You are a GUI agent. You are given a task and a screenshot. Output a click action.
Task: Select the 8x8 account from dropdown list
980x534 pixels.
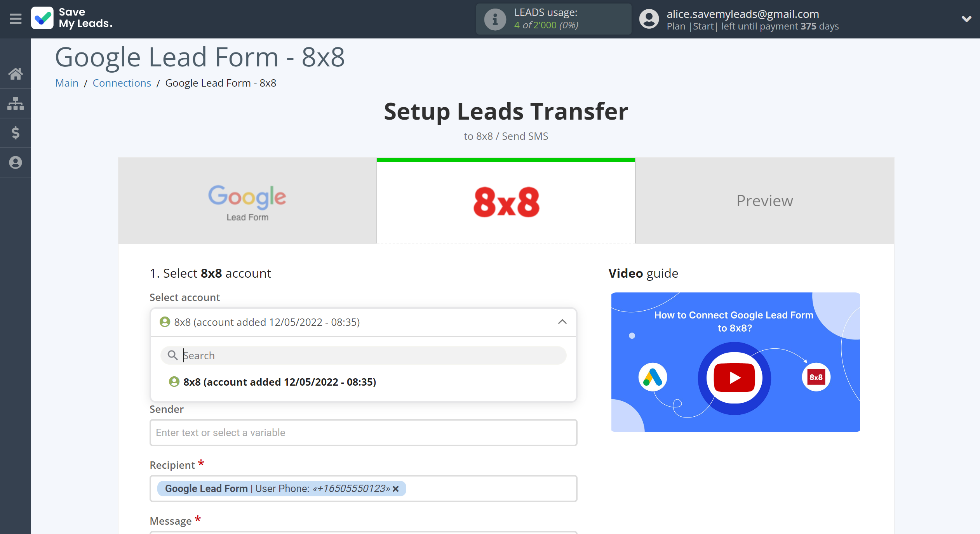coord(279,381)
